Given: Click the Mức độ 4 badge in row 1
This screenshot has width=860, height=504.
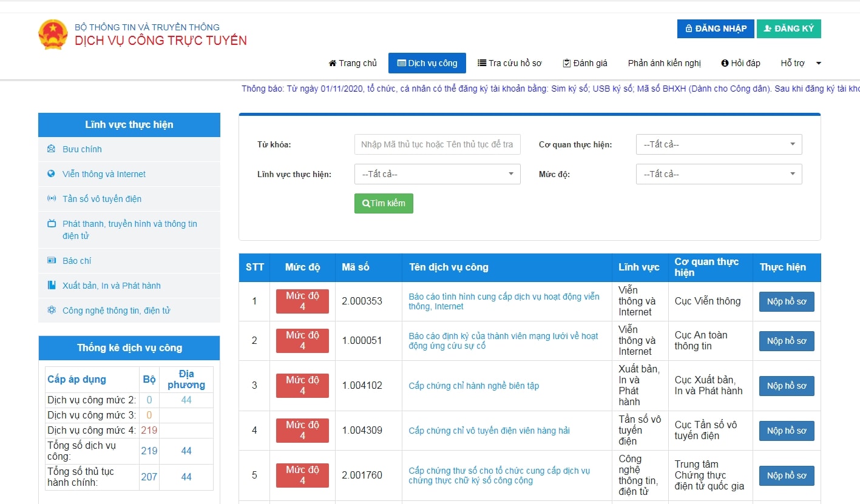Looking at the screenshot, I should tap(302, 301).
